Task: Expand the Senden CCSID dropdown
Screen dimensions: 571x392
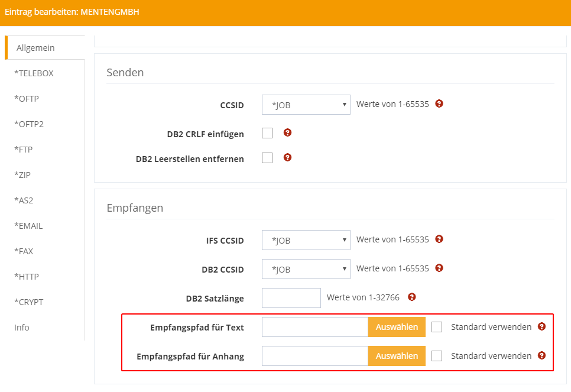Action: click(x=306, y=105)
